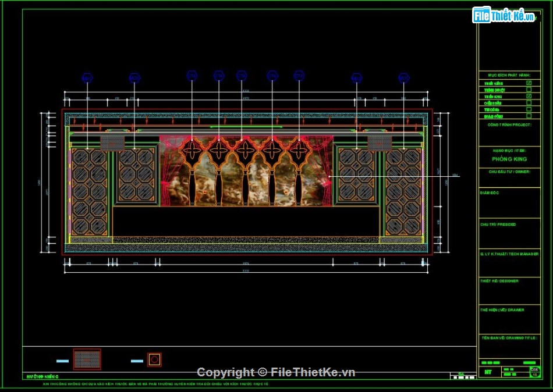Click the CÔNG TRÌNH/PROJECT label
This screenshot has width=553, height=392.
pyautogui.click(x=509, y=125)
